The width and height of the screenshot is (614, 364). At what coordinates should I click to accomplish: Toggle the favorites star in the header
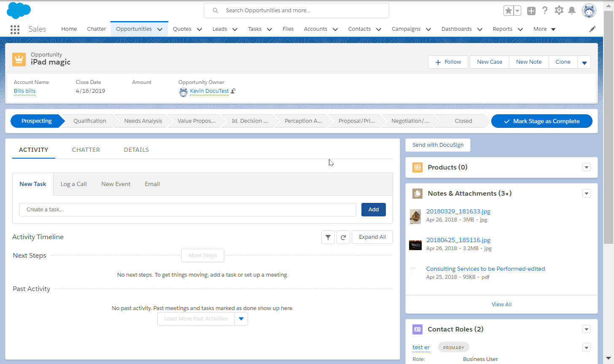[509, 10]
